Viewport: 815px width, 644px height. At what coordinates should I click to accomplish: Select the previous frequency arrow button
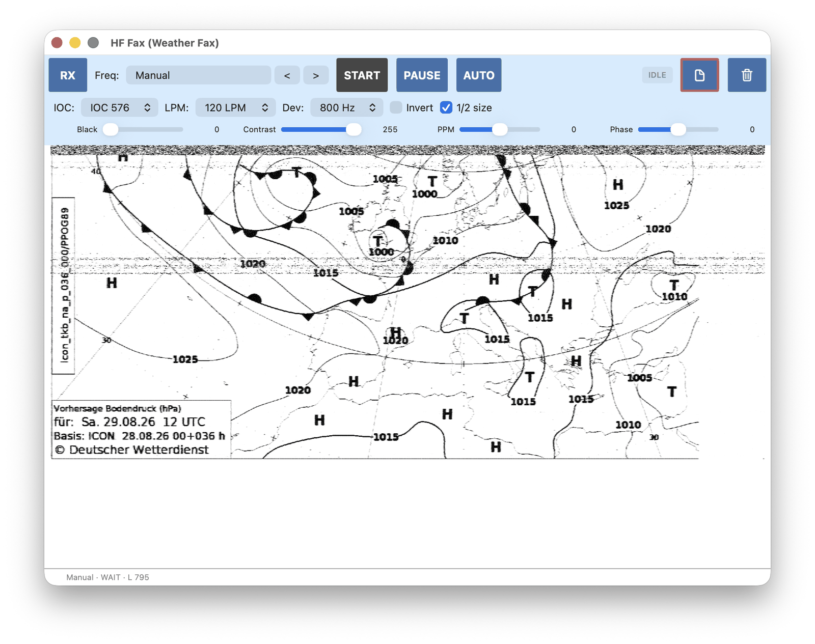pos(287,75)
